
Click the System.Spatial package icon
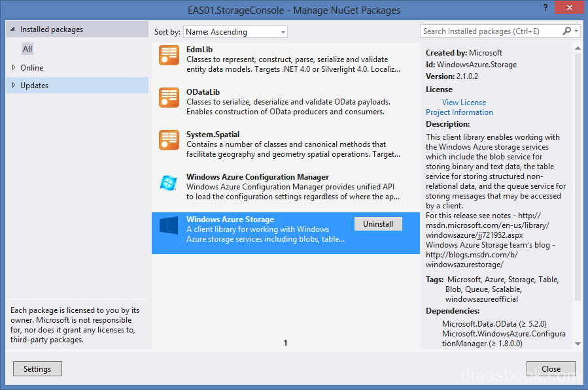pyautogui.click(x=169, y=140)
